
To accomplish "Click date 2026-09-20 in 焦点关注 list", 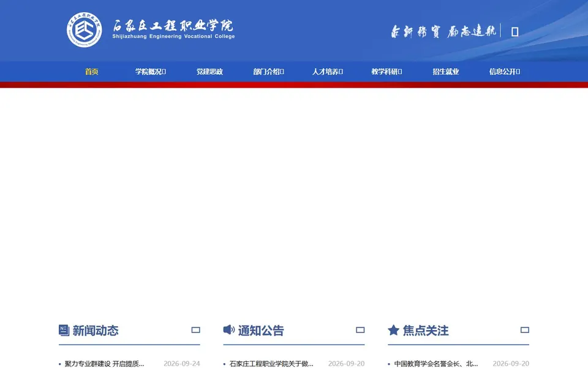I will pyautogui.click(x=511, y=364).
